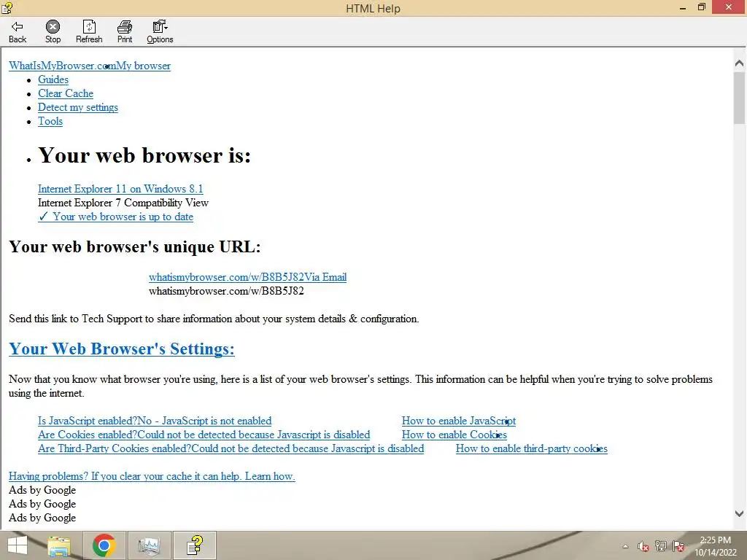This screenshot has width=747, height=560.
Task: Minimize the HTML Help window
Action: [682, 7]
